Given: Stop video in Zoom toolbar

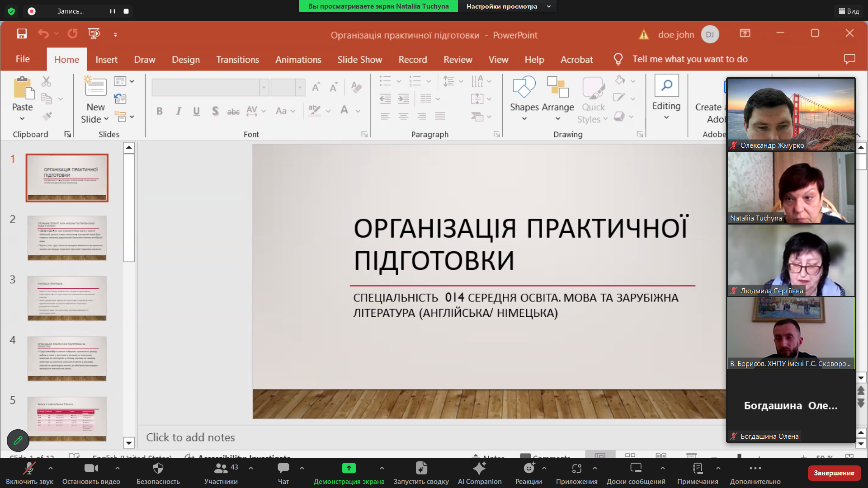Looking at the screenshot, I should click(91, 473).
